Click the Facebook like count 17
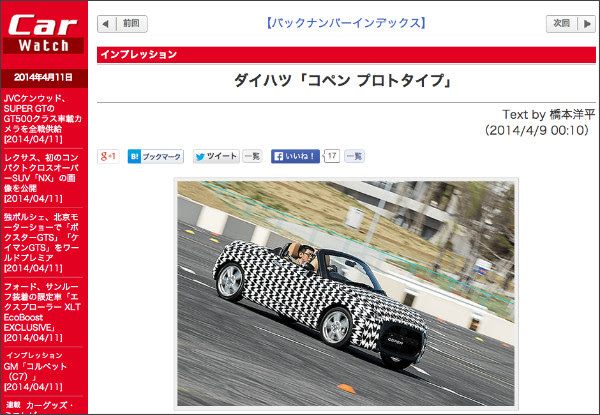Screen dimensions: 600x415 332,156
